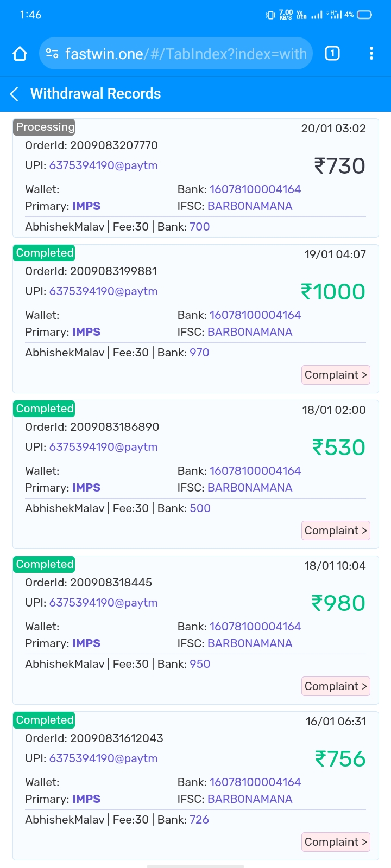Image resolution: width=391 pixels, height=868 pixels.
Task: Tap the Processing status badge
Action: 45,127
